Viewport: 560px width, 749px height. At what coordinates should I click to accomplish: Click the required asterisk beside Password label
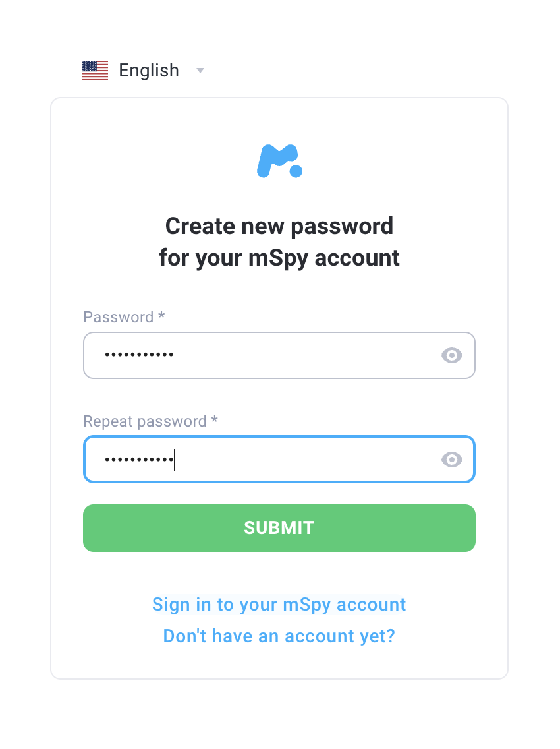tap(161, 315)
